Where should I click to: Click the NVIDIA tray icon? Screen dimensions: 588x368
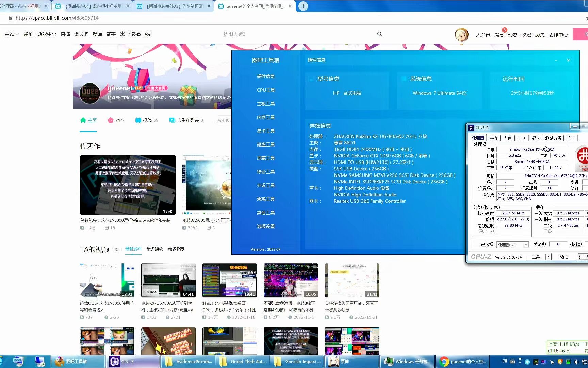click(536, 362)
